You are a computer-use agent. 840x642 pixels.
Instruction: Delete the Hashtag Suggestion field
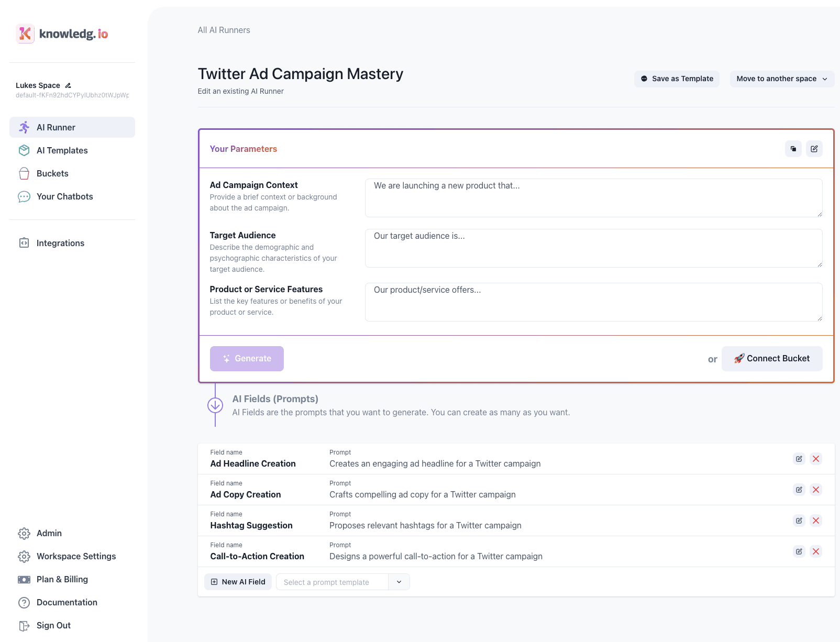click(x=815, y=521)
